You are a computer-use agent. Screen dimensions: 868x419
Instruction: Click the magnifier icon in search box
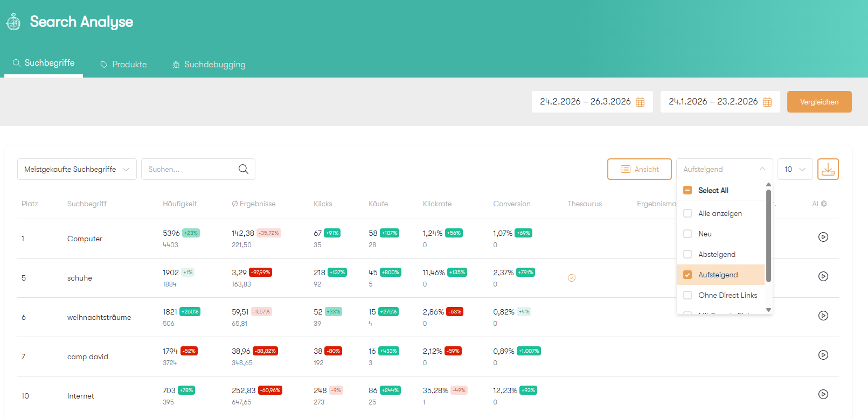point(244,169)
